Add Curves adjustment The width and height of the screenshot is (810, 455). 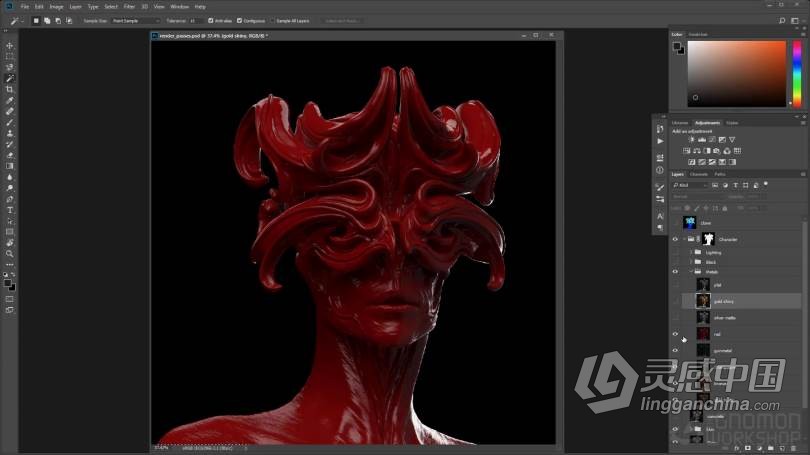[712, 139]
